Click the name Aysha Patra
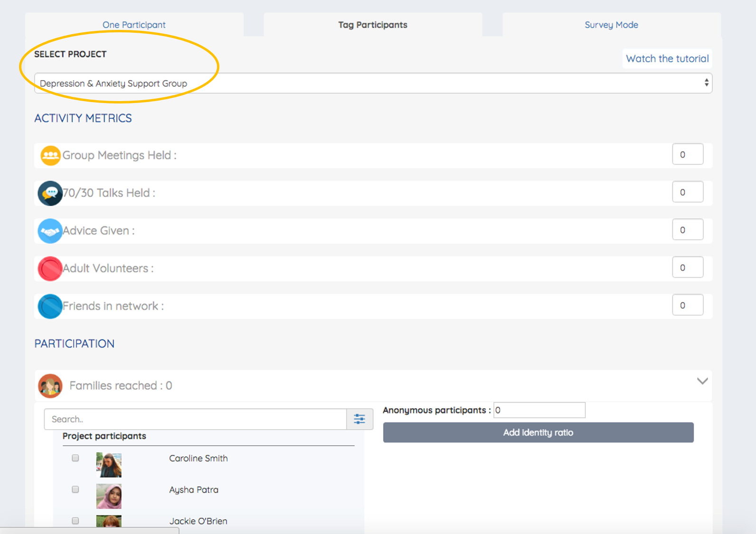Image resolution: width=756 pixels, height=534 pixels. pyautogui.click(x=194, y=489)
